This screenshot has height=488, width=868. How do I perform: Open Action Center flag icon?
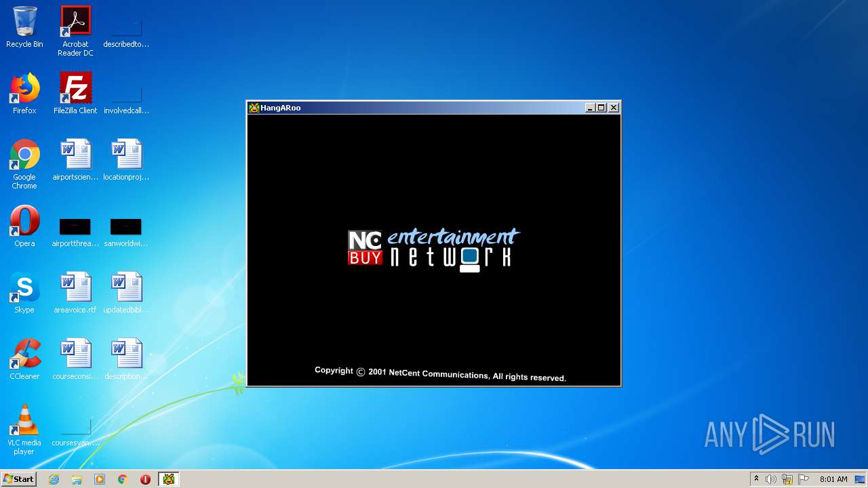click(804, 479)
